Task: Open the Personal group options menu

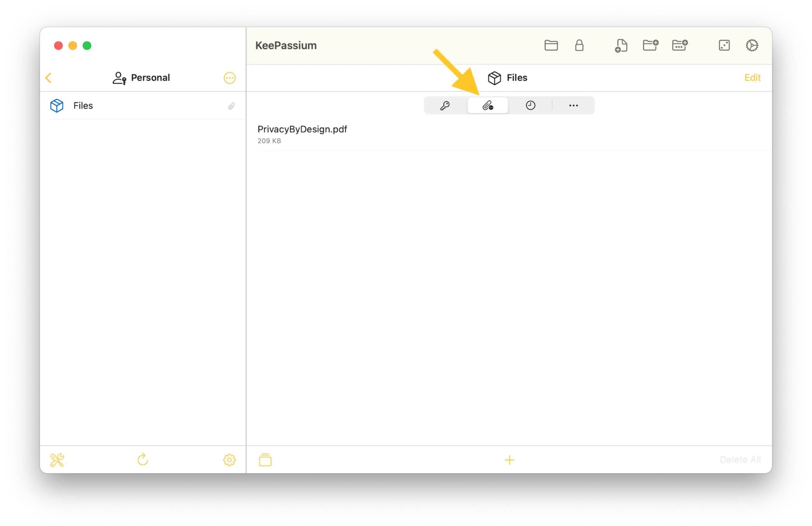Action: click(x=229, y=78)
